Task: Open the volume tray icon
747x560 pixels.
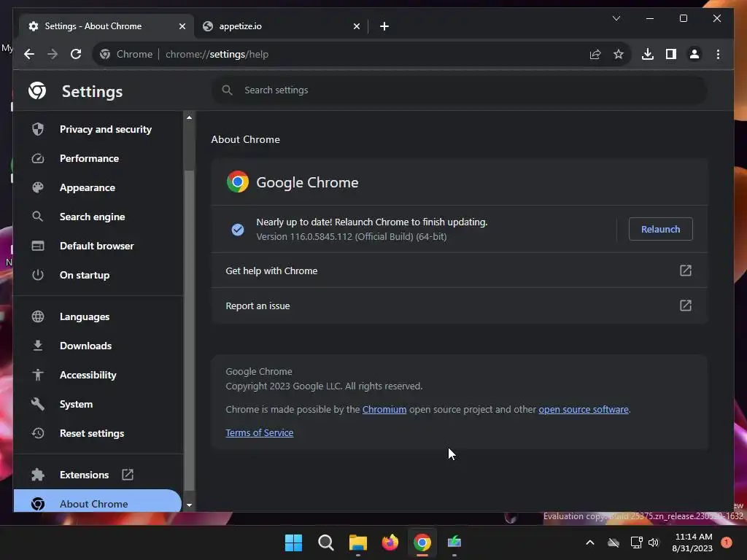Action: pyautogui.click(x=654, y=542)
